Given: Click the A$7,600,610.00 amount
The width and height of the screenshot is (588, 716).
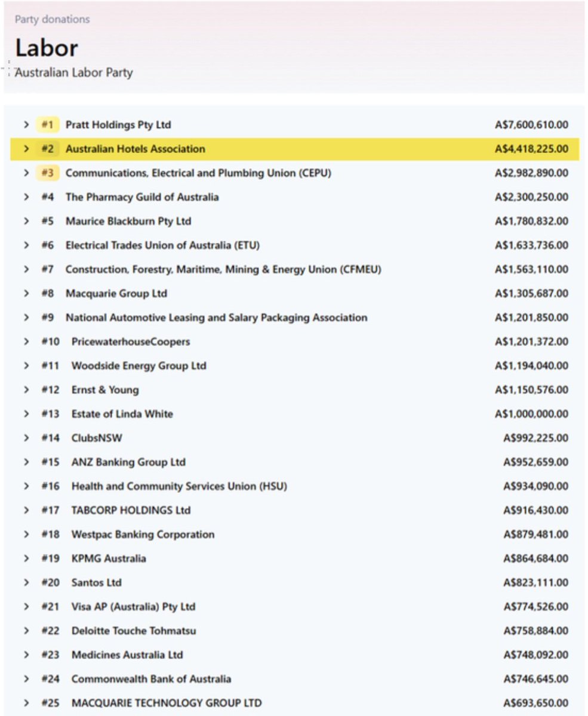Looking at the screenshot, I should (x=532, y=125).
